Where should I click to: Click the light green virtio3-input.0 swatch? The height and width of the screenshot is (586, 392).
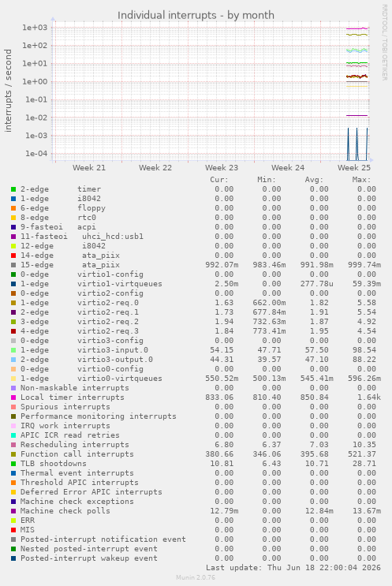[13, 350]
